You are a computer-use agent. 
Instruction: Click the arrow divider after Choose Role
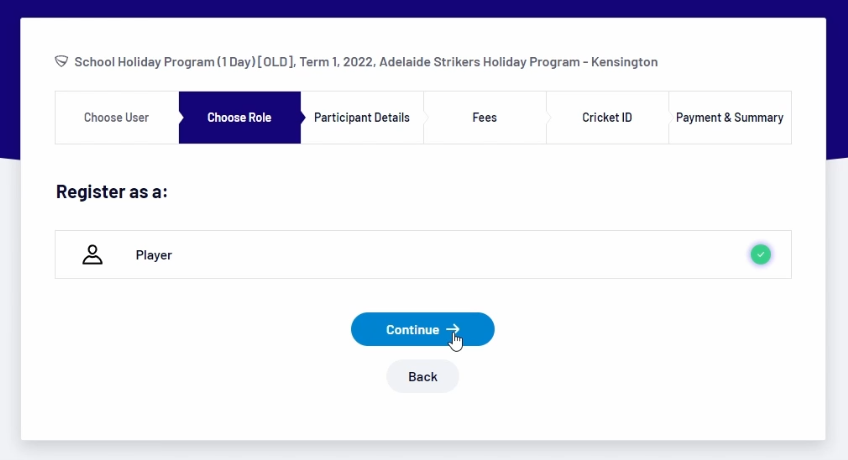[x=304, y=118]
